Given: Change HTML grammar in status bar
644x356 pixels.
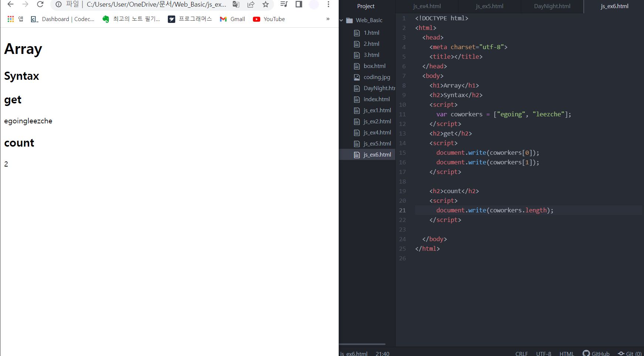Looking at the screenshot, I should click(567, 353).
